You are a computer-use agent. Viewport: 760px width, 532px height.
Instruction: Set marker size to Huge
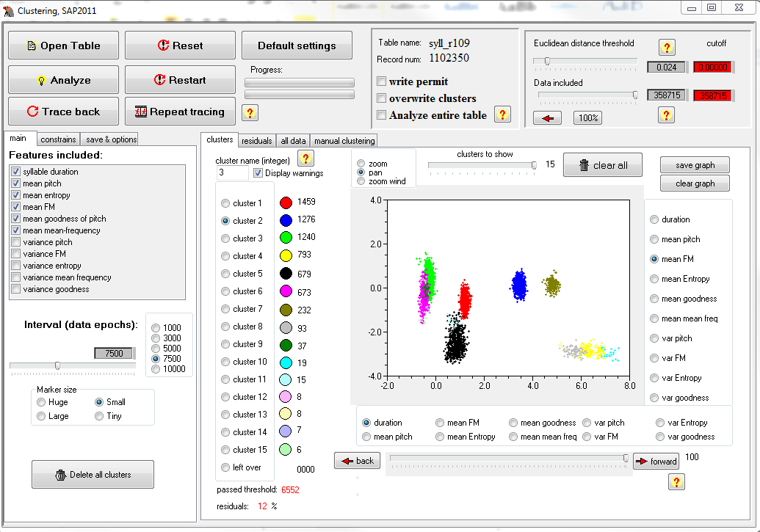click(x=42, y=402)
